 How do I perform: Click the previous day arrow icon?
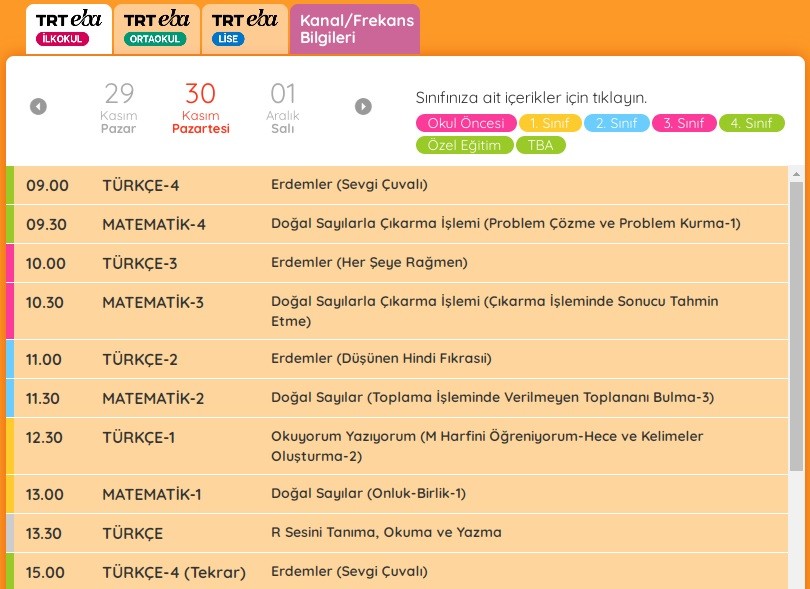38,106
